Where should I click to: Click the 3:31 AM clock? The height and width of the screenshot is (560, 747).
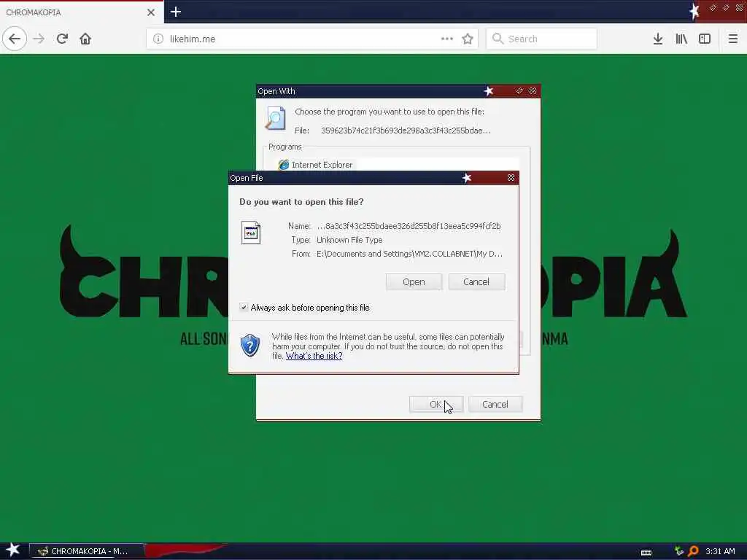coord(720,551)
